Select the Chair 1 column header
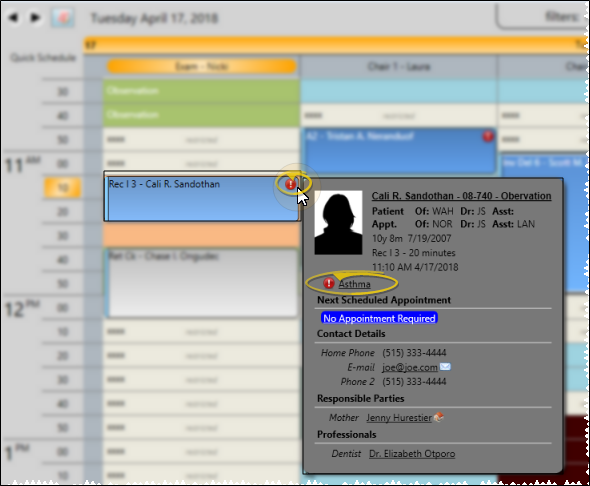 pos(399,67)
